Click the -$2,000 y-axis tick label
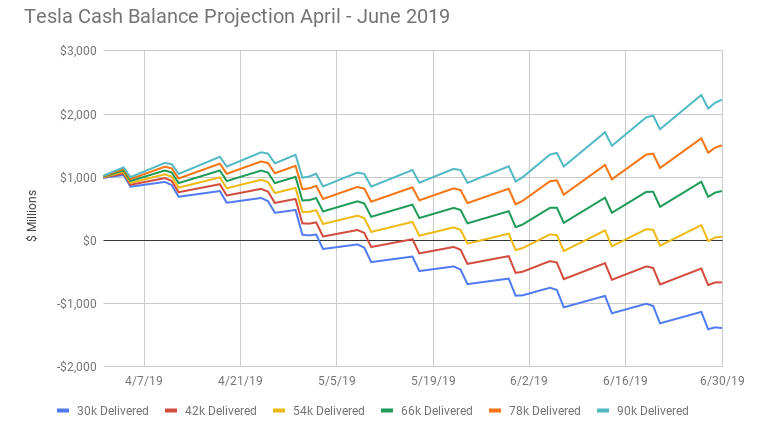The image size is (783, 429). click(75, 367)
